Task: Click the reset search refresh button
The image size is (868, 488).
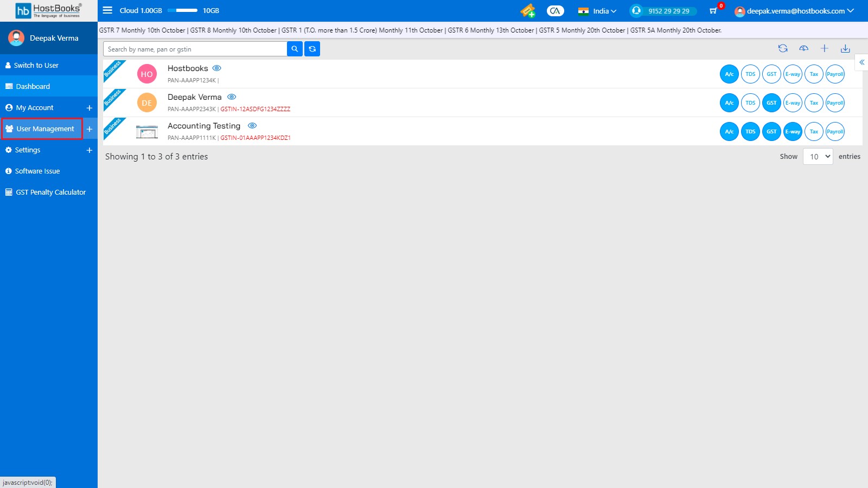Action: click(312, 49)
